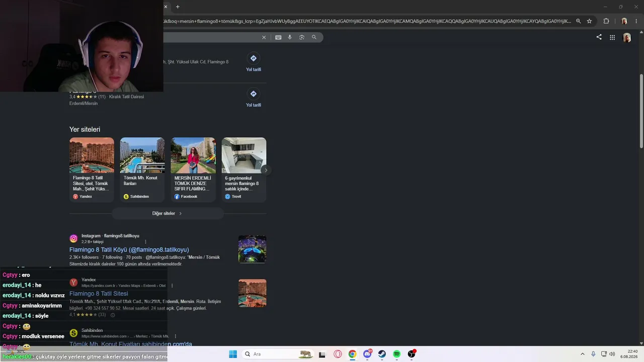Click the Yandex result favicon
644x362 pixels.
[x=73, y=283]
